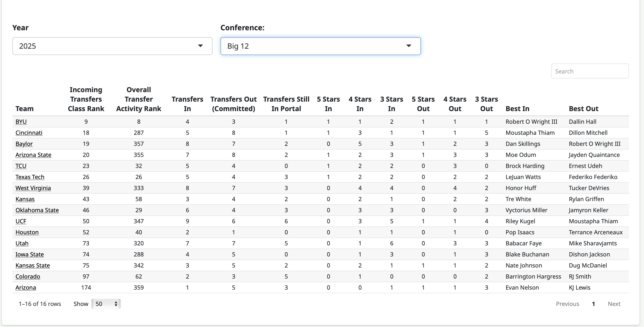Open the Oklahoma State team link

[x=37, y=210]
